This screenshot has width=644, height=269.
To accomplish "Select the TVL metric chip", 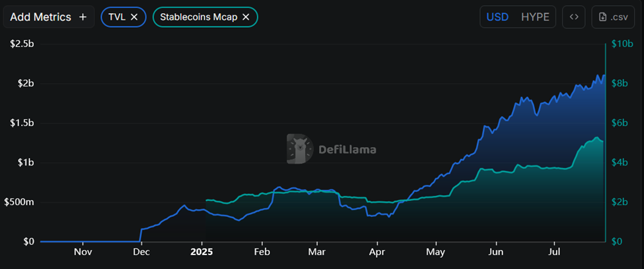I will coord(124,17).
